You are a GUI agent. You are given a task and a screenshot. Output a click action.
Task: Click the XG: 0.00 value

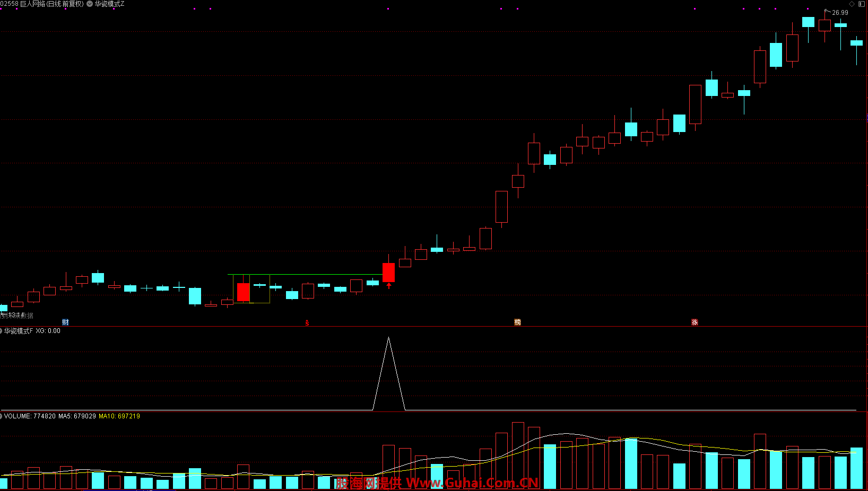coord(48,331)
